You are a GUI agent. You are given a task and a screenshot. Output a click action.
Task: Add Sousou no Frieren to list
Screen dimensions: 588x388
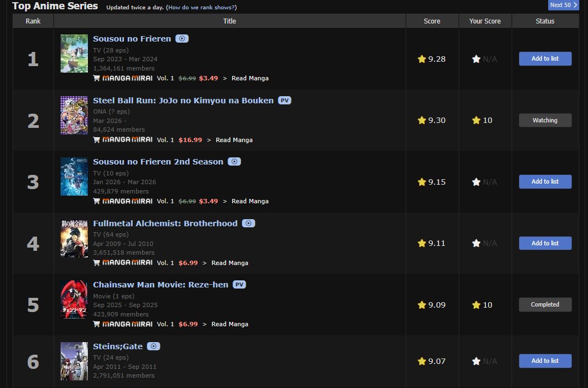click(545, 58)
